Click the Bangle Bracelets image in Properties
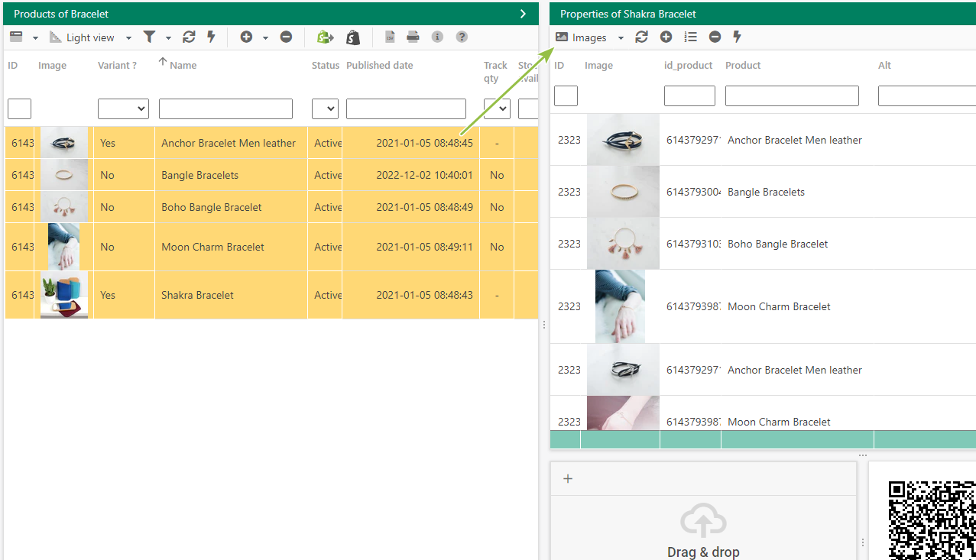976x560 pixels. click(623, 192)
